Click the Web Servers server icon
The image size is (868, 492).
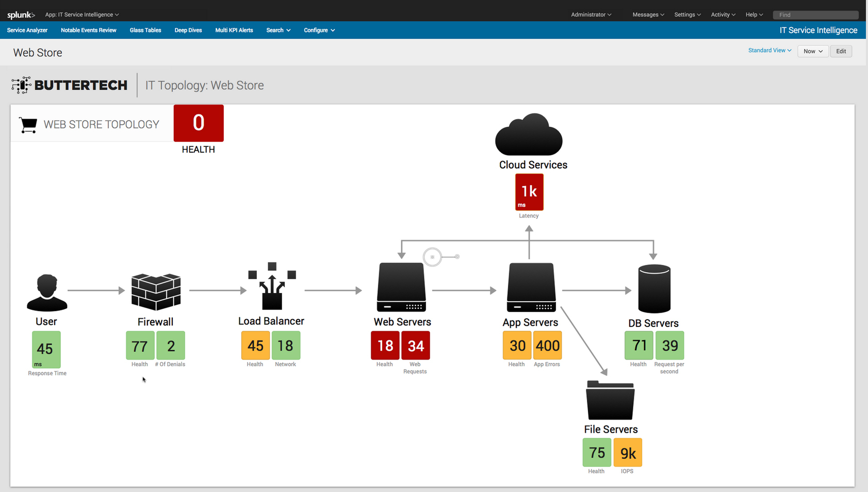(402, 287)
